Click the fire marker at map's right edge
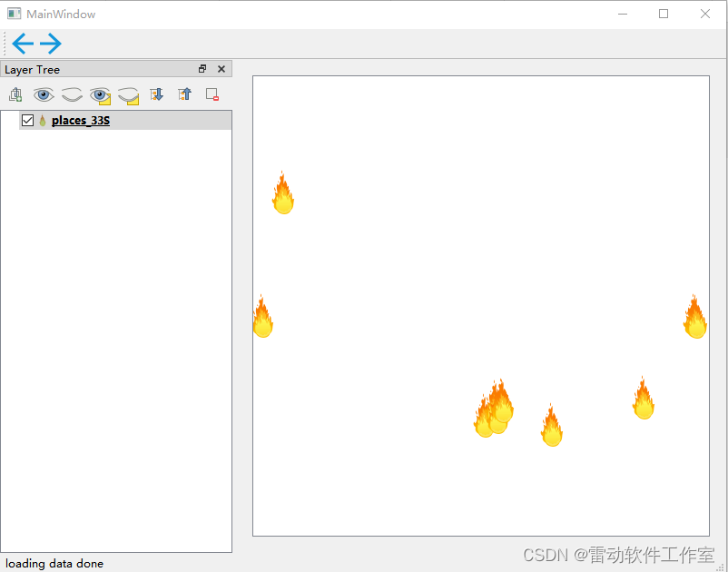The image size is (728, 572). [695, 317]
